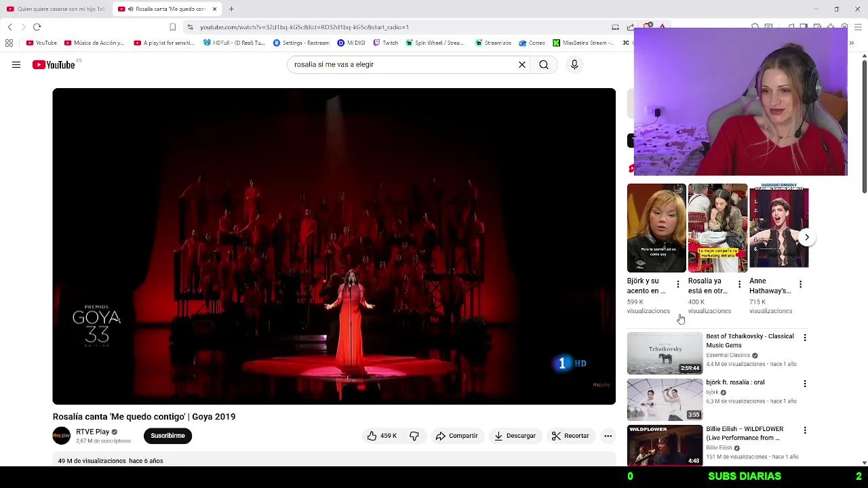Click the video title text

[144, 417]
